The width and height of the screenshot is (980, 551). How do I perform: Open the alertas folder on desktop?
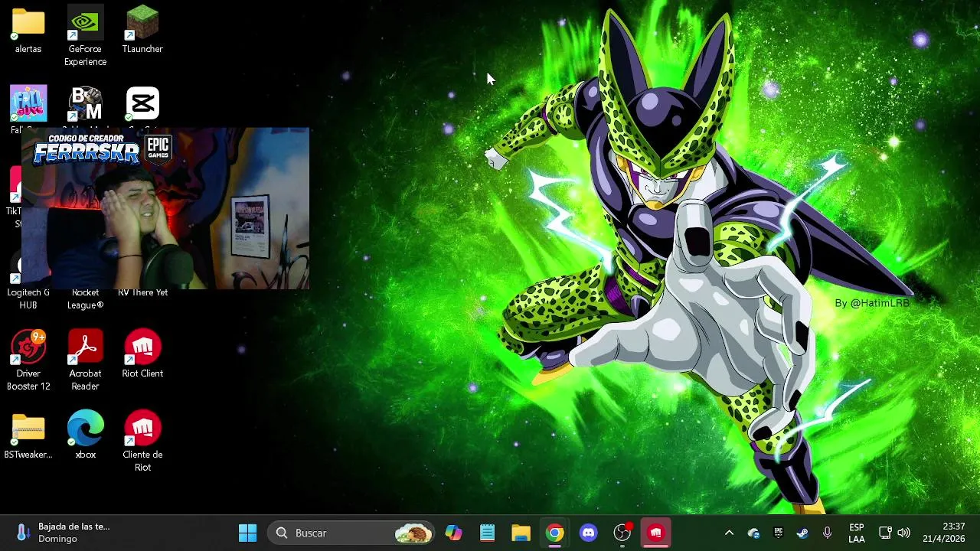(x=28, y=31)
